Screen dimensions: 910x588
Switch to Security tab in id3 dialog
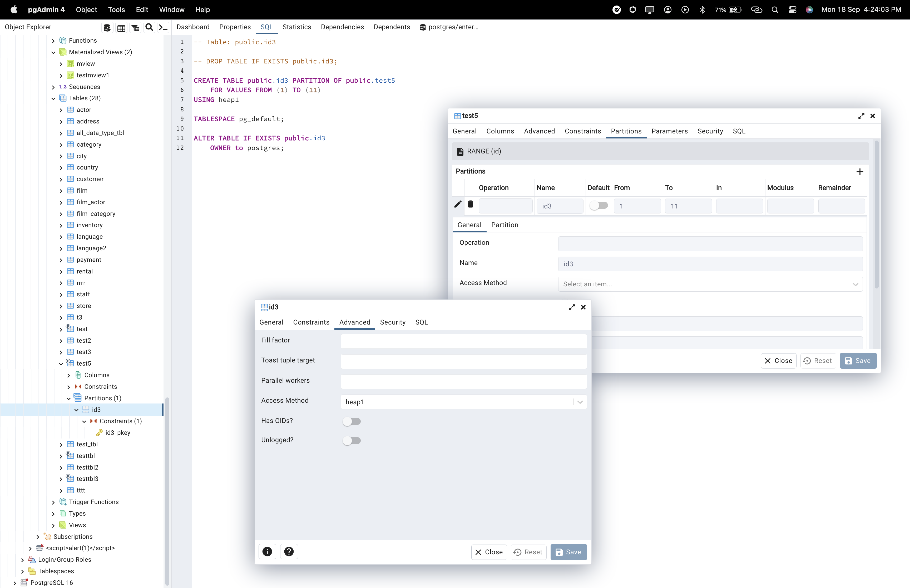[392, 322]
